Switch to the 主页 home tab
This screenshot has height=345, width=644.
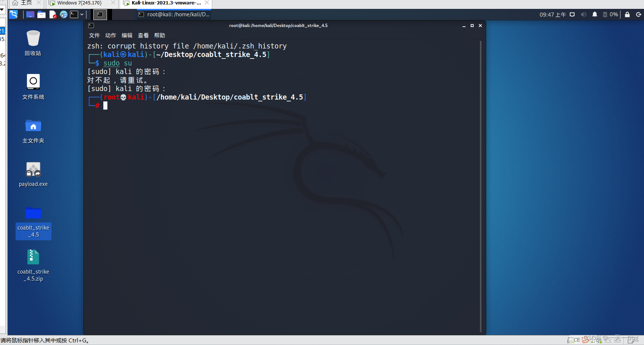26,3
